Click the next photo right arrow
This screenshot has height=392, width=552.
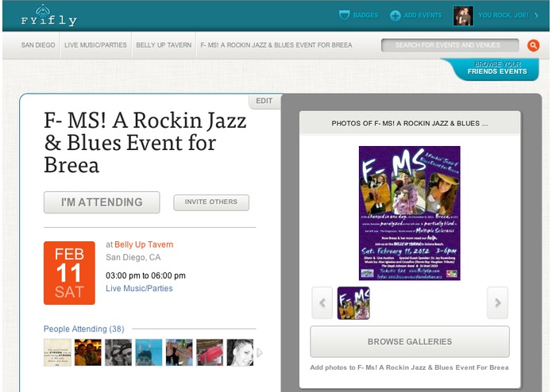coord(497,302)
